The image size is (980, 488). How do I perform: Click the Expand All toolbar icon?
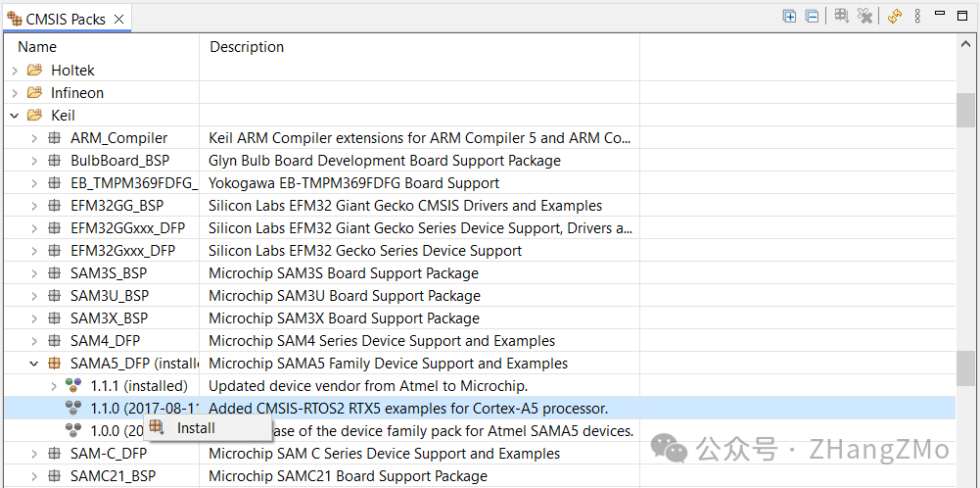click(x=789, y=17)
